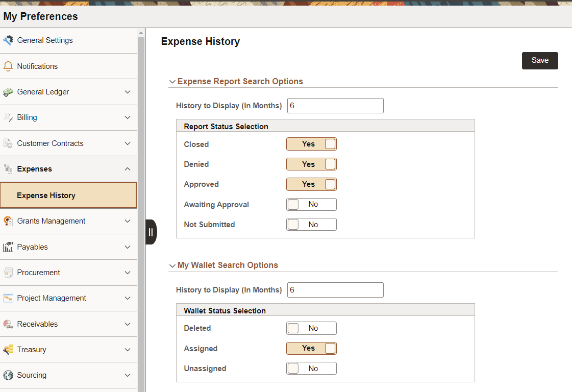Click the Notifications bell icon
The width and height of the screenshot is (572, 392).
(8, 66)
